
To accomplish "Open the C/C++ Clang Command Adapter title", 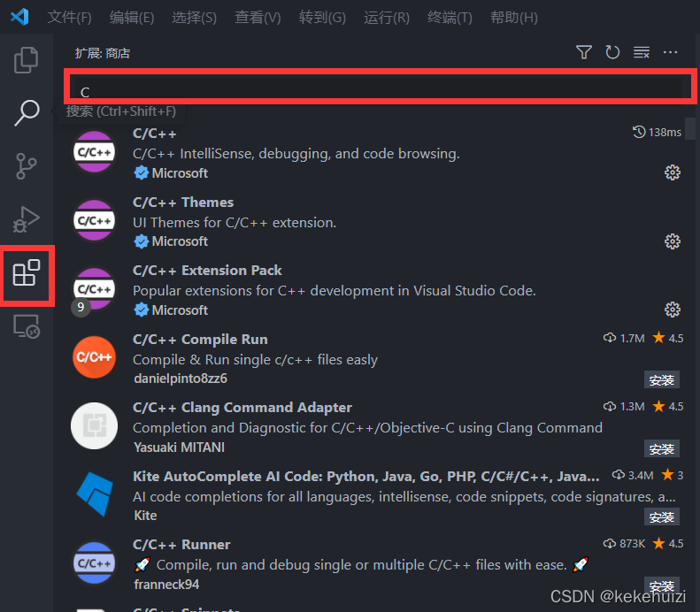I will coord(242,407).
